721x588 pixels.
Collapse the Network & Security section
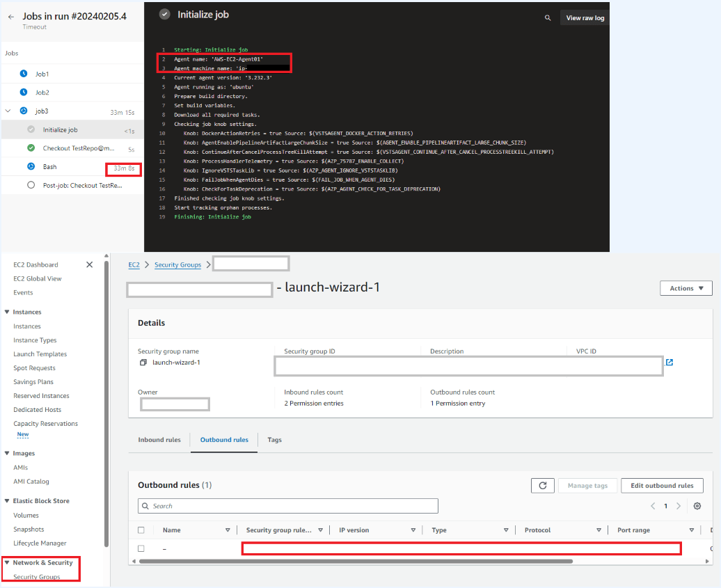pyautogui.click(x=7, y=562)
